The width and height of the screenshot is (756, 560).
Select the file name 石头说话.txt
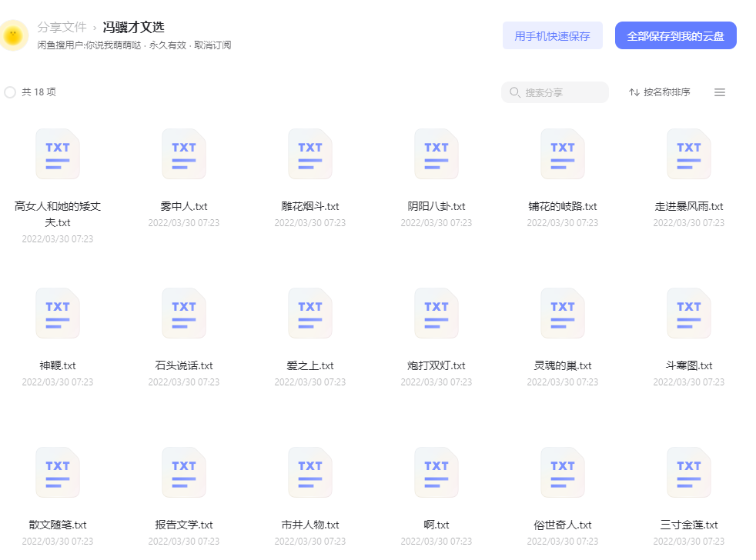click(184, 366)
